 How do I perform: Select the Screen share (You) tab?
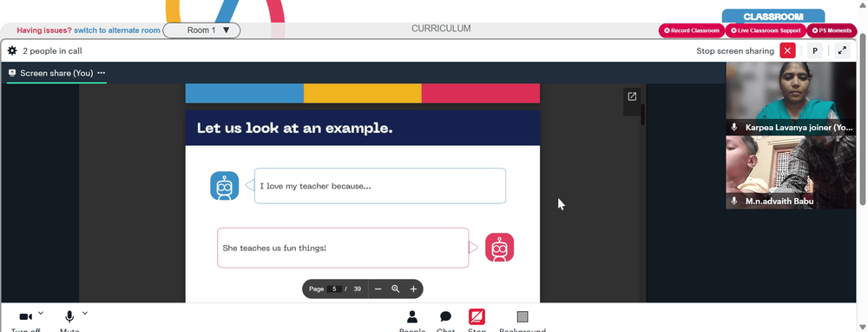tap(56, 73)
